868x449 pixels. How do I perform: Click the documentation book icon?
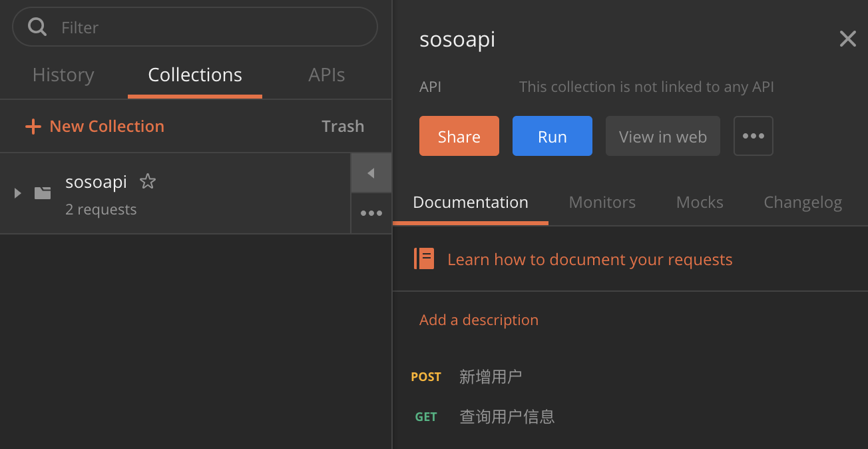pyautogui.click(x=424, y=258)
